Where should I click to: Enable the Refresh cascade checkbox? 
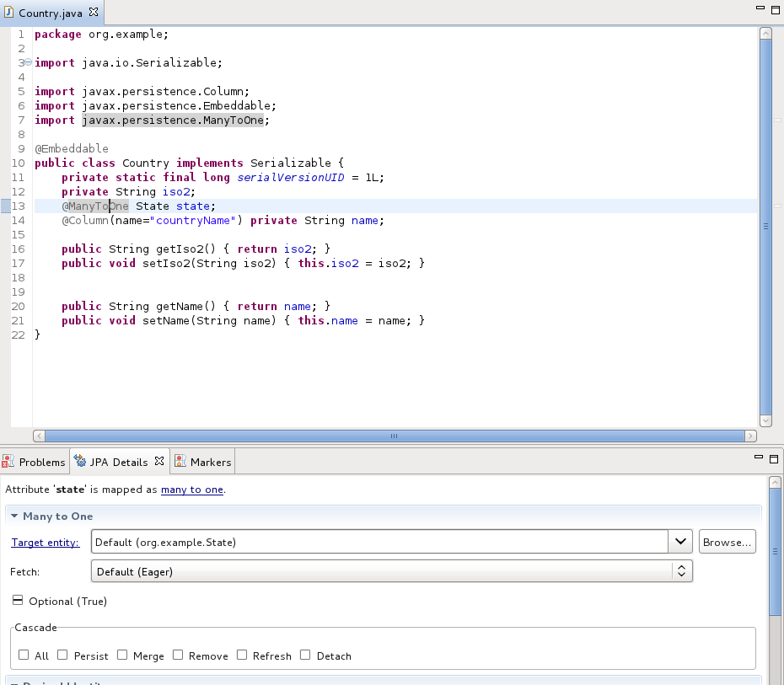pos(241,654)
